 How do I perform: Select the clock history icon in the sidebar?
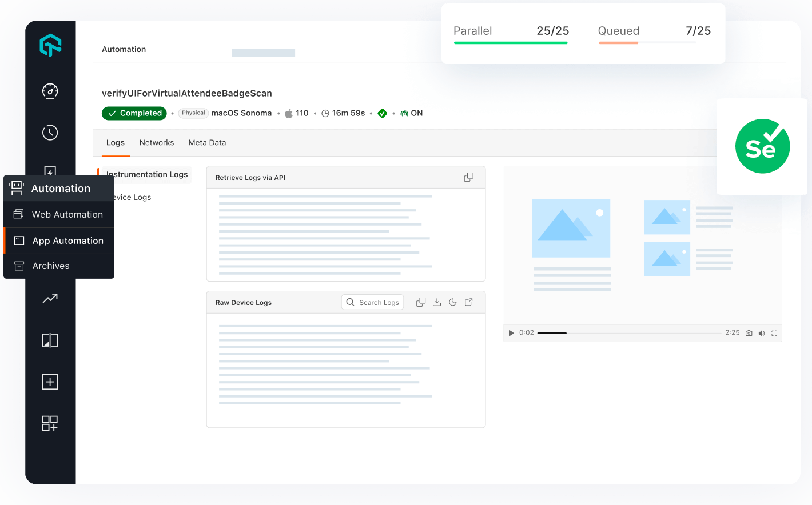point(50,133)
